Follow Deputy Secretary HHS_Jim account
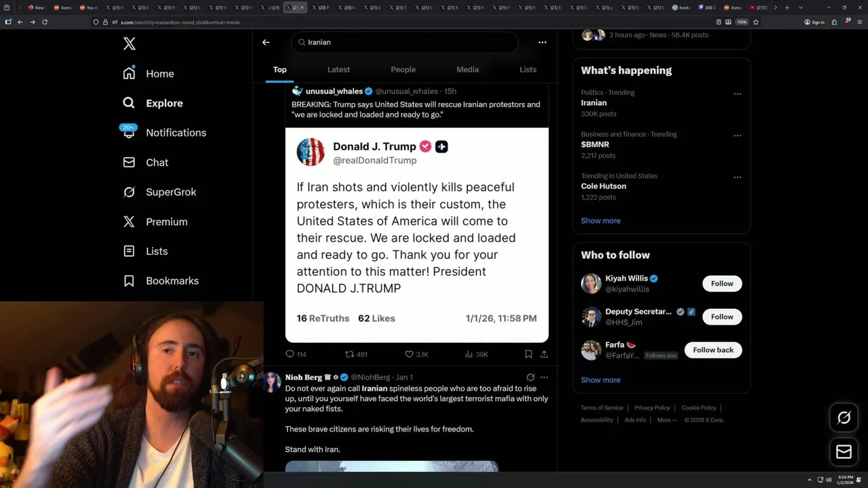 click(722, 317)
